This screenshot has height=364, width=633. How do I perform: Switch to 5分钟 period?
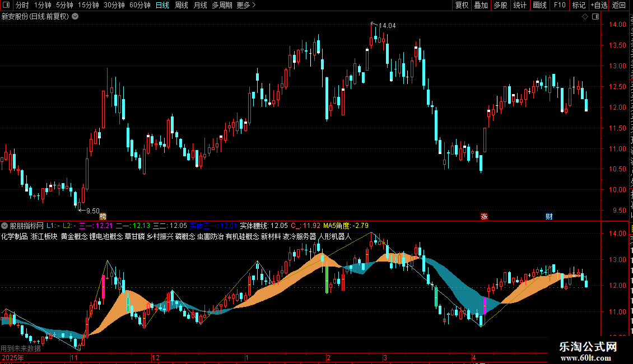(x=64, y=5)
